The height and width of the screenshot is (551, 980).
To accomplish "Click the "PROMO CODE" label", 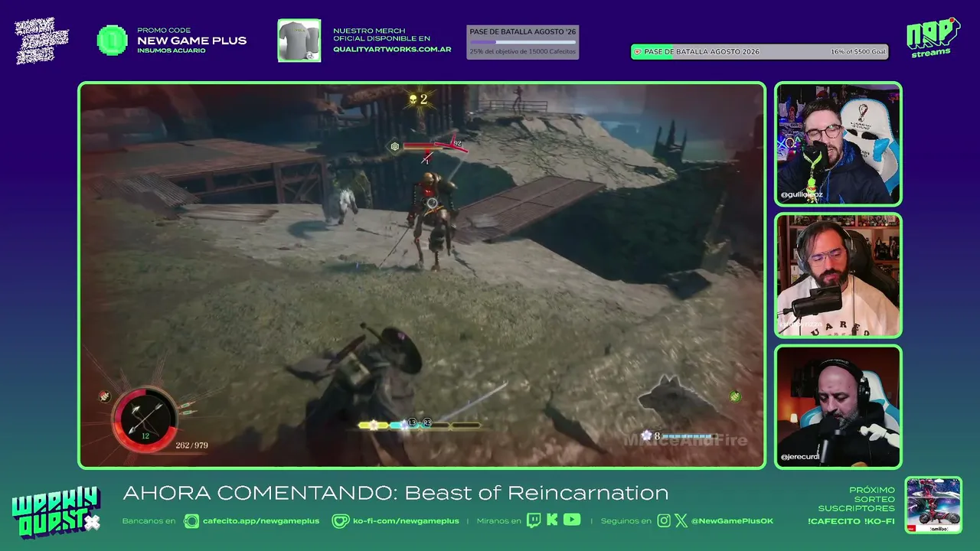I will tap(164, 31).
